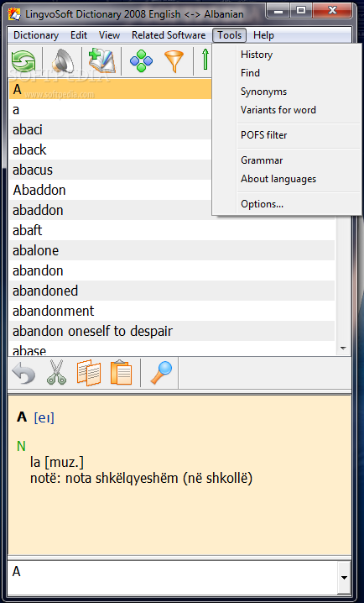Close the open Tools menu
Screen dimensions: 364x603
229,35
